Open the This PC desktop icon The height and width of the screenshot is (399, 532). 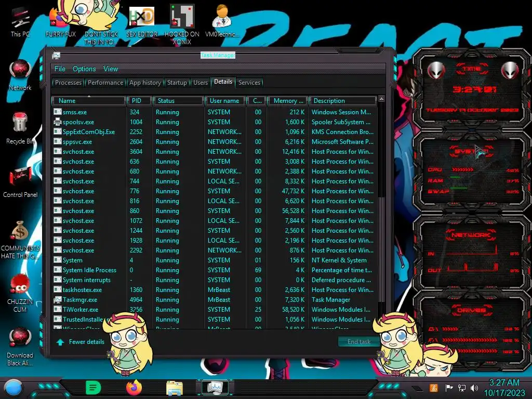[20, 21]
